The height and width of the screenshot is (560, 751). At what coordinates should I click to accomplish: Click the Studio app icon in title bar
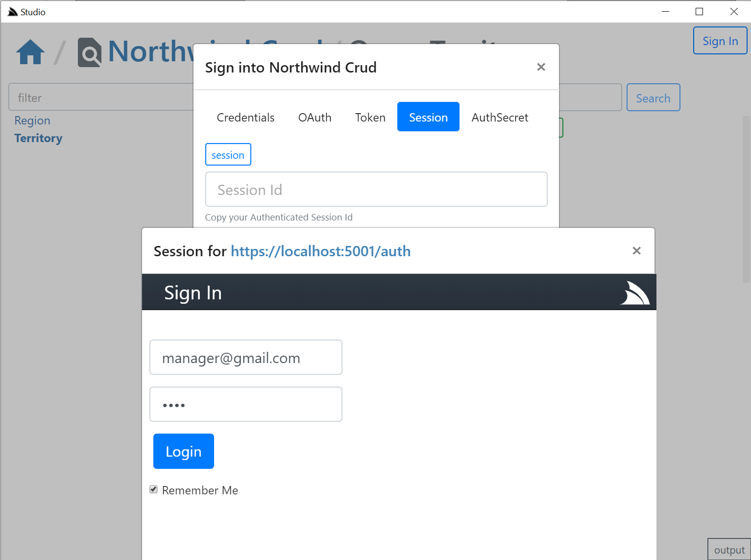13,12
